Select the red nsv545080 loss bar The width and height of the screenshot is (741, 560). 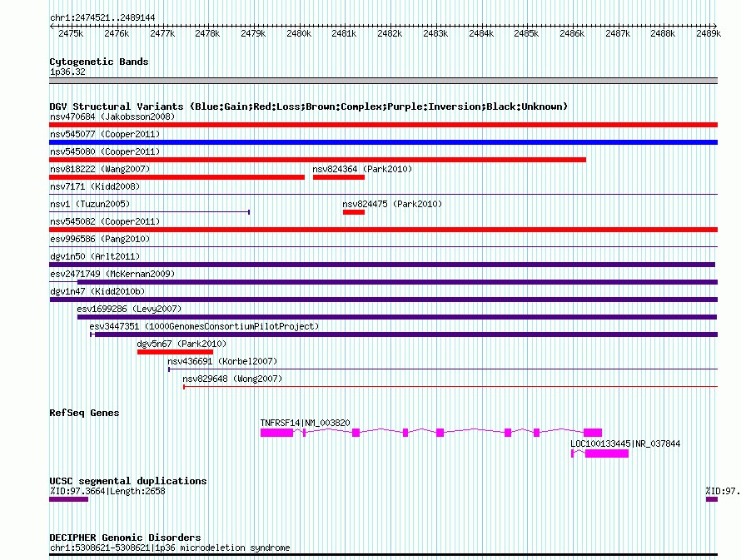(317, 160)
